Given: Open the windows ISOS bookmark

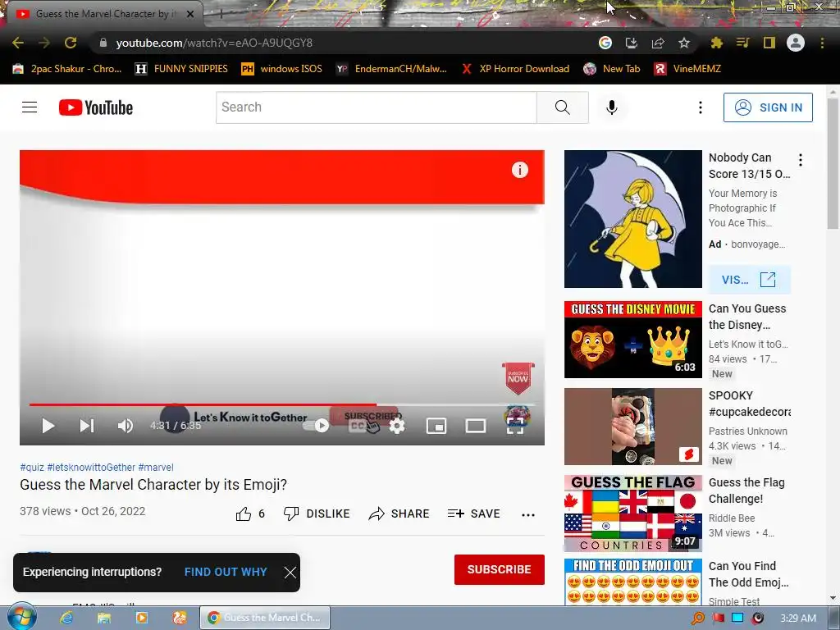Looking at the screenshot, I should 282,69.
